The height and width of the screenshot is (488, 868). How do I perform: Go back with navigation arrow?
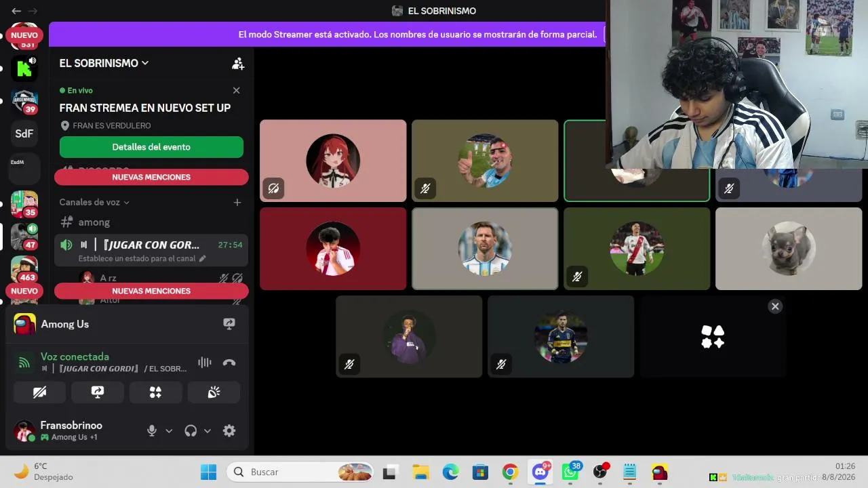[16, 11]
